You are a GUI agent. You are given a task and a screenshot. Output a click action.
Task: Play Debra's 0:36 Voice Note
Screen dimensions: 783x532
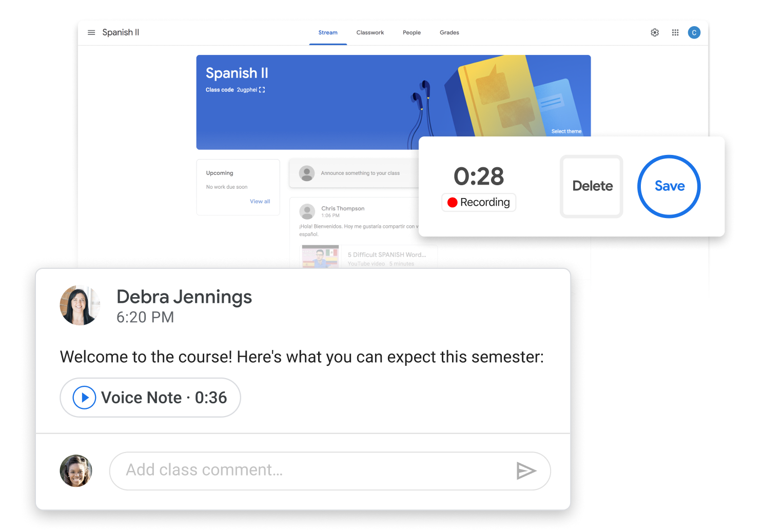84,397
